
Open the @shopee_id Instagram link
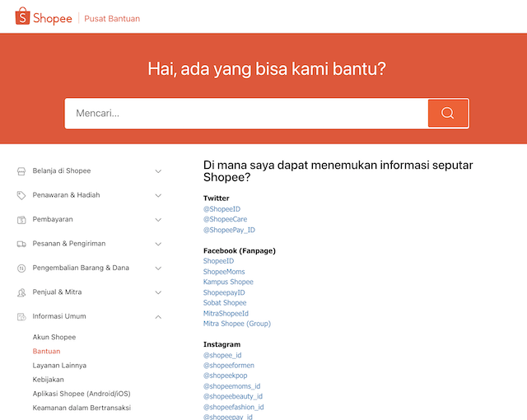click(222, 355)
